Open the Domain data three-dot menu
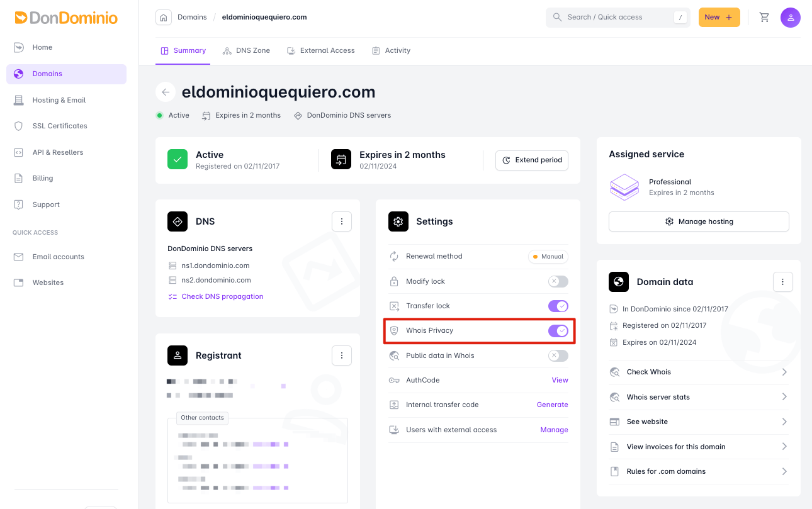812x509 pixels. coord(782,282)
